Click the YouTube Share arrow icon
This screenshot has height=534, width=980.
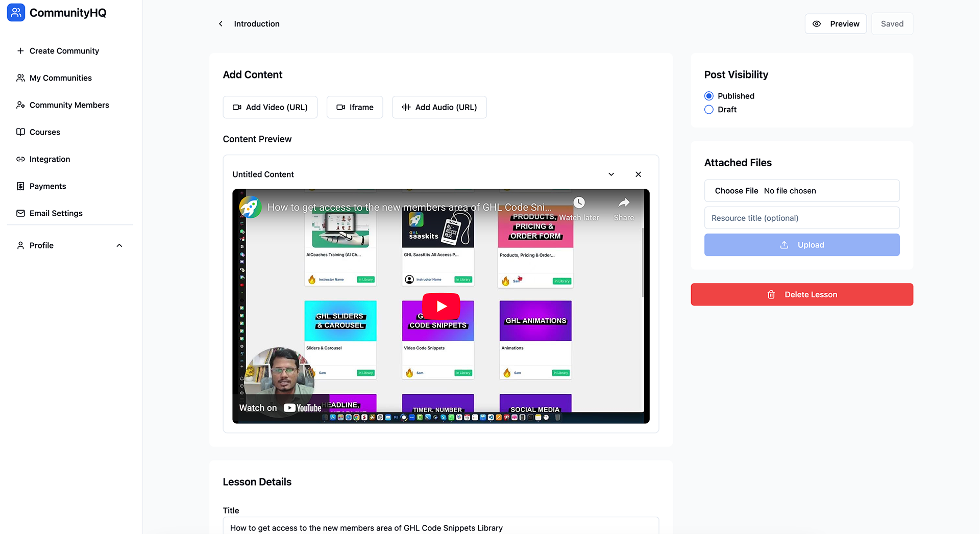[x=624, y=204]
